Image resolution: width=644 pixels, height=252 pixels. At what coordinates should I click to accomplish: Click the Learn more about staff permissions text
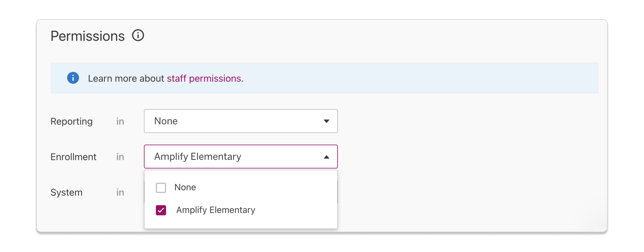165,78
